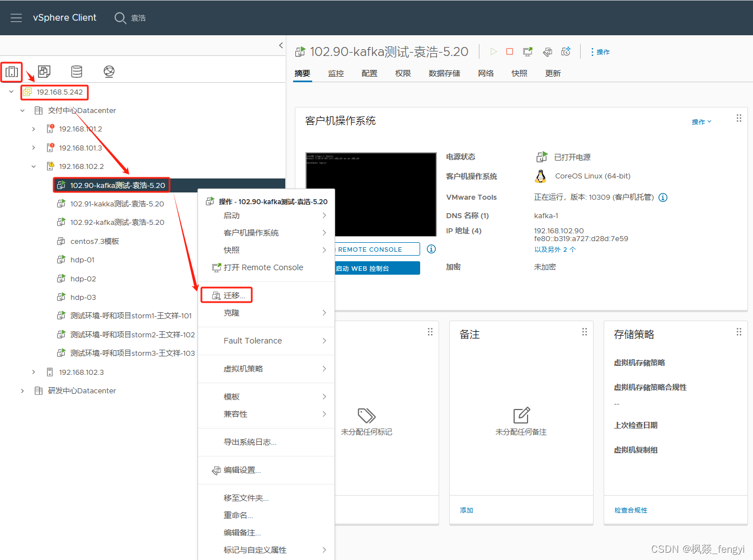Viewport: 753px width, 560px height.
Task: Expand the 192.168.101.3 host node
Action: (x=34, y=148)
